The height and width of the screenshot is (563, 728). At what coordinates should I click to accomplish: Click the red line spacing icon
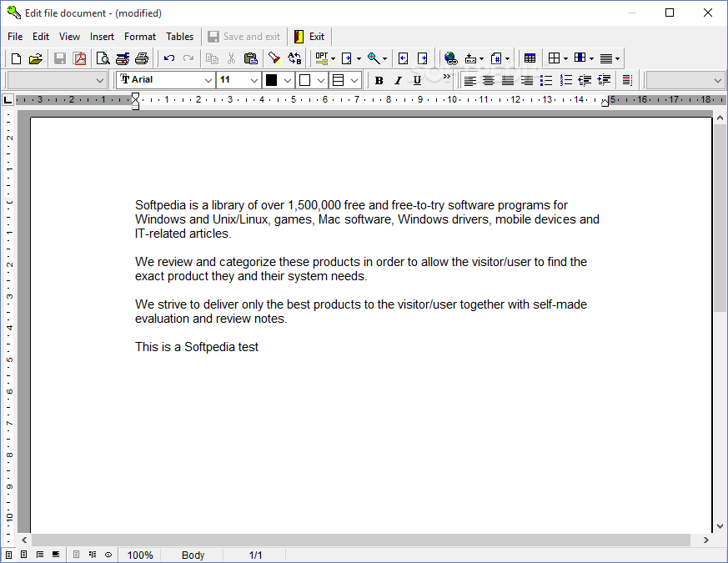coord(627,80)
